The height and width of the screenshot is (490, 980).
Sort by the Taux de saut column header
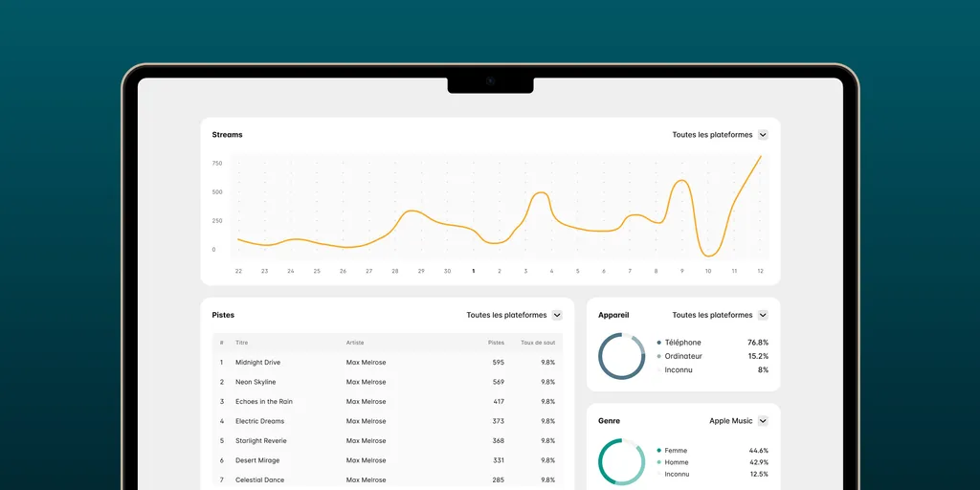pyautogui.click(x=537, y=343)
